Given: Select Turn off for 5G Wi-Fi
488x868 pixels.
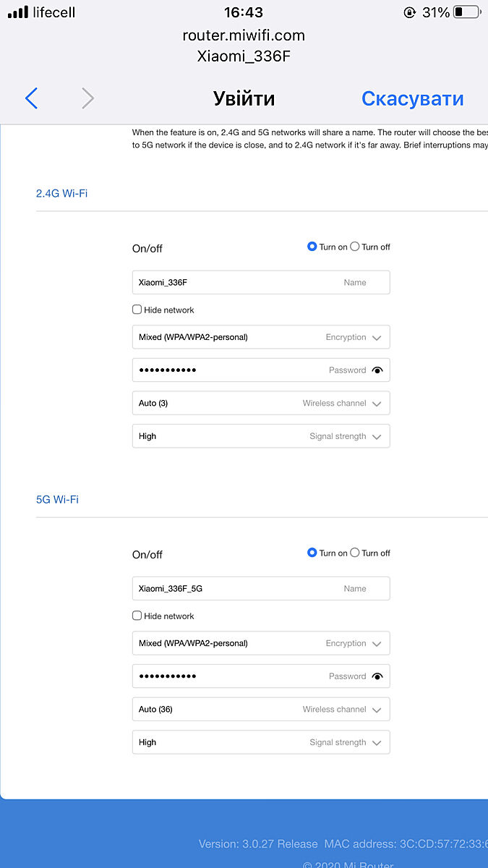Looking at the screenshot, I should pos(355,553).
